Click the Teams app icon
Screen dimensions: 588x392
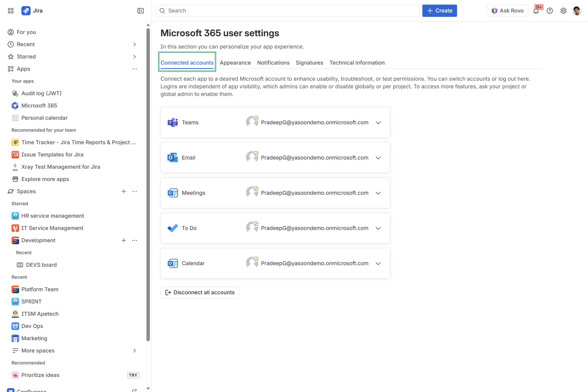pos(173,122)
